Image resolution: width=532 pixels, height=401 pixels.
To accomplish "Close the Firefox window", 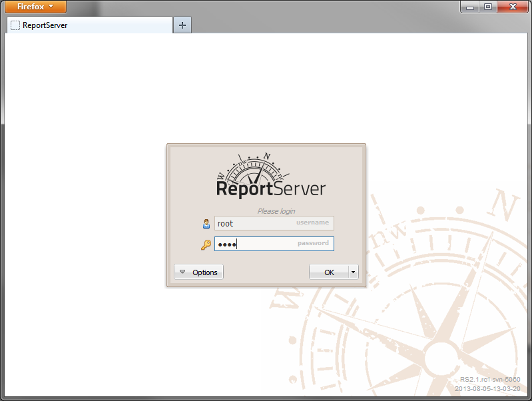I will point(513,7).
